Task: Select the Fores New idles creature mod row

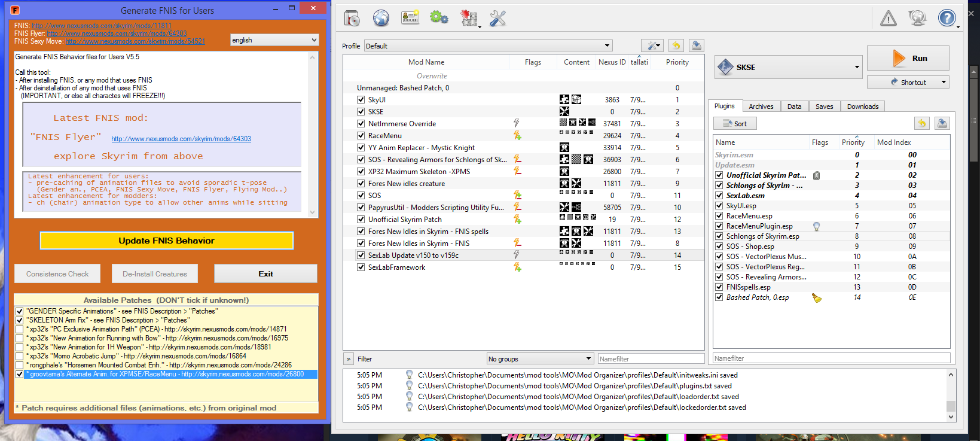Action: tap(523, 184)
